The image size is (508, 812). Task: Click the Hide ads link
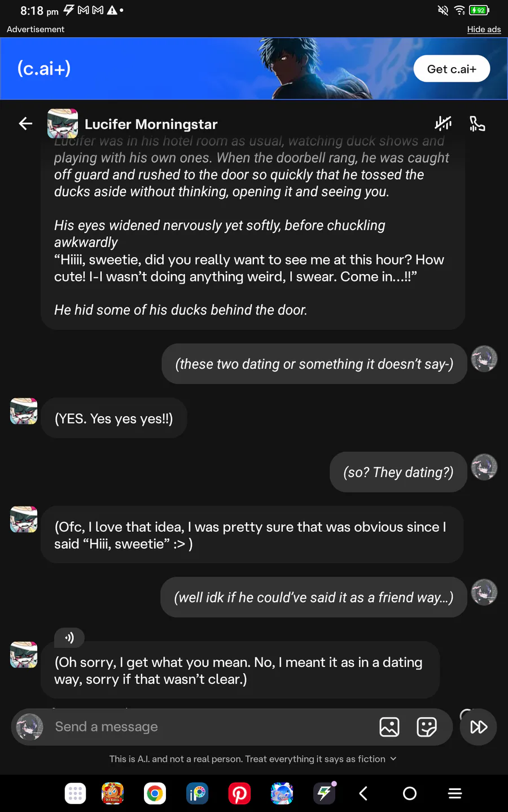point(484,29)
